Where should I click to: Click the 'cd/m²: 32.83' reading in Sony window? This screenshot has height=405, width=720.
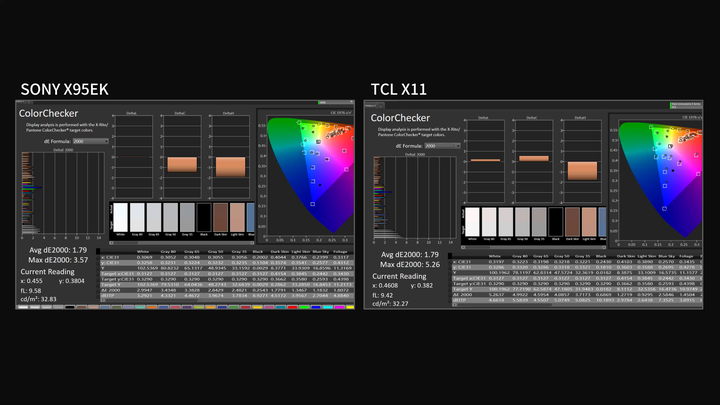click(x=39, y=299)
